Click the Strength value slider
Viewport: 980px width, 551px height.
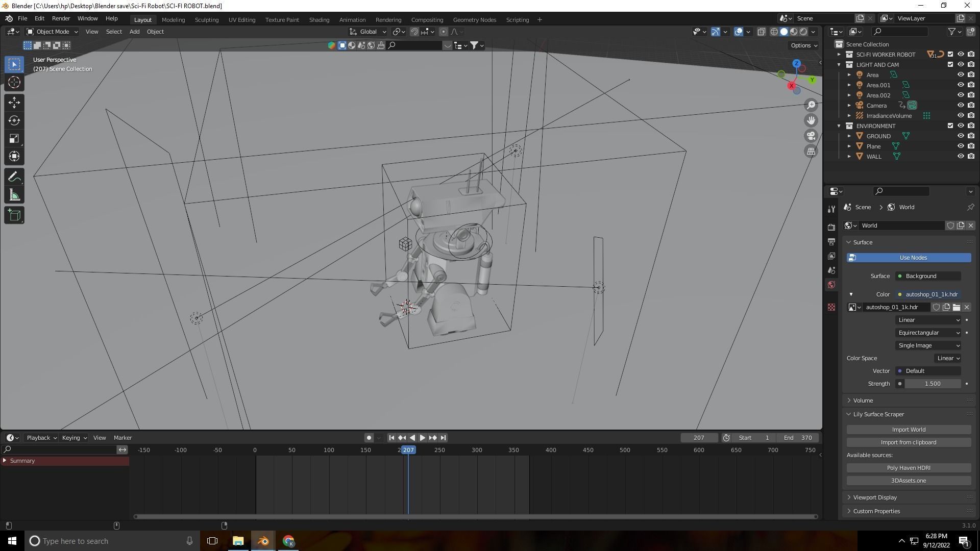[932, 384]
